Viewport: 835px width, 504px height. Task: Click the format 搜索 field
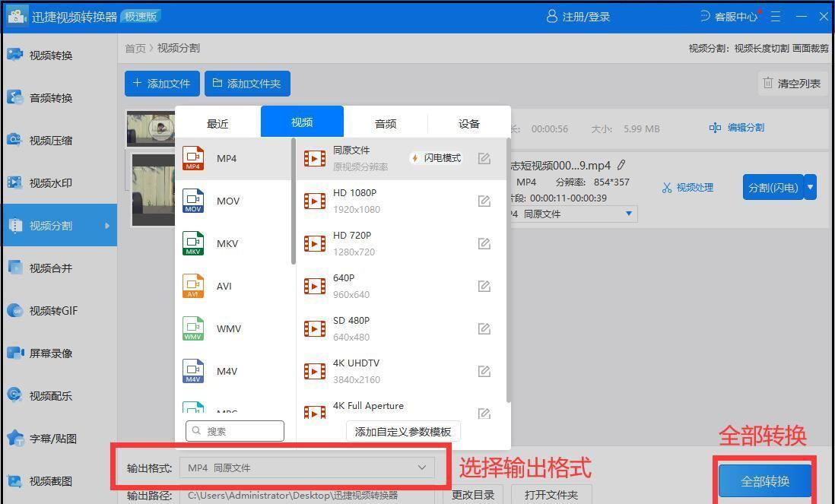coord(235,431)
